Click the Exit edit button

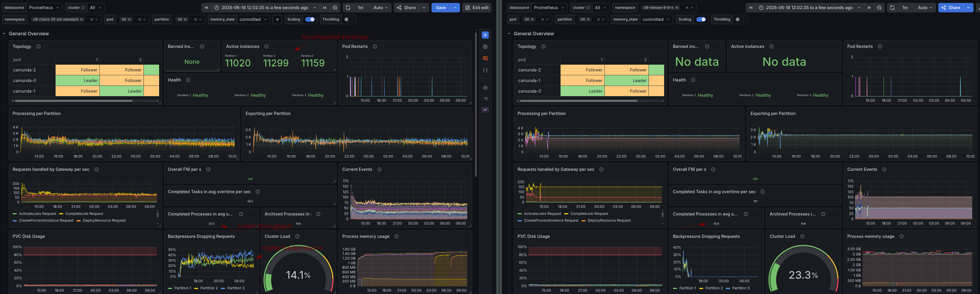[477, 8]
